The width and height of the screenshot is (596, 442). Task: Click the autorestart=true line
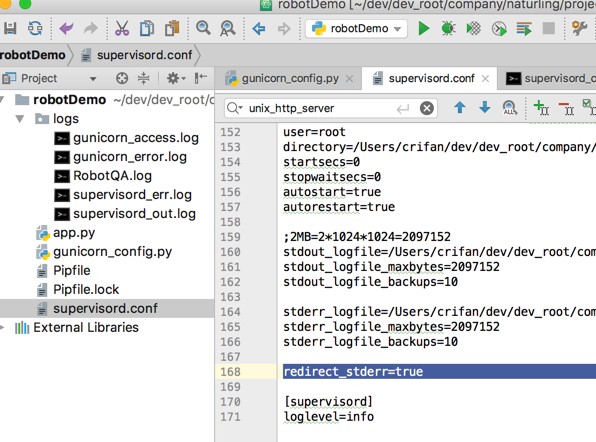coord(339,207)
